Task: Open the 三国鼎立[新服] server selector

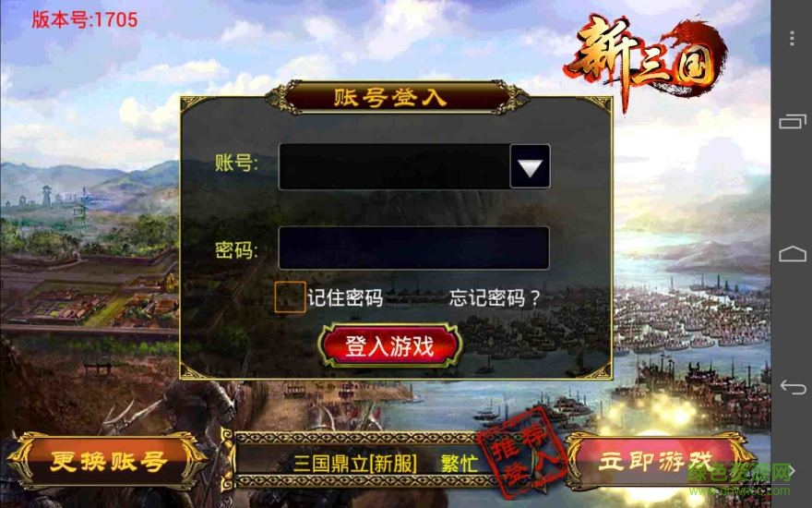Action: 355,463
